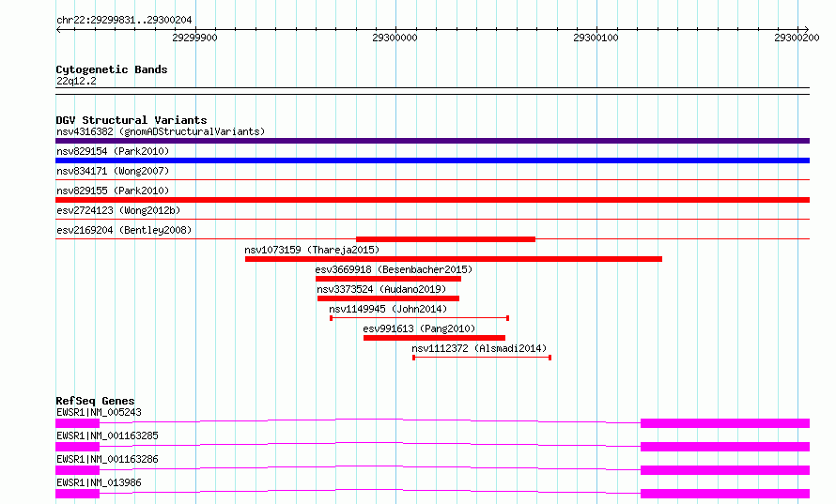Viewport: 836px width, 504px height.
Task: Select the thick red nsv829155 variant bar
Action: [x=432, y=200]
